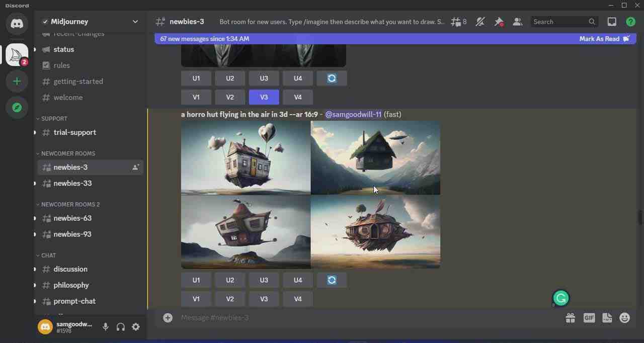Screen dimensions: 644x343
Task: Mute notifications with the crossed bell icon
Action: (480, 22)
